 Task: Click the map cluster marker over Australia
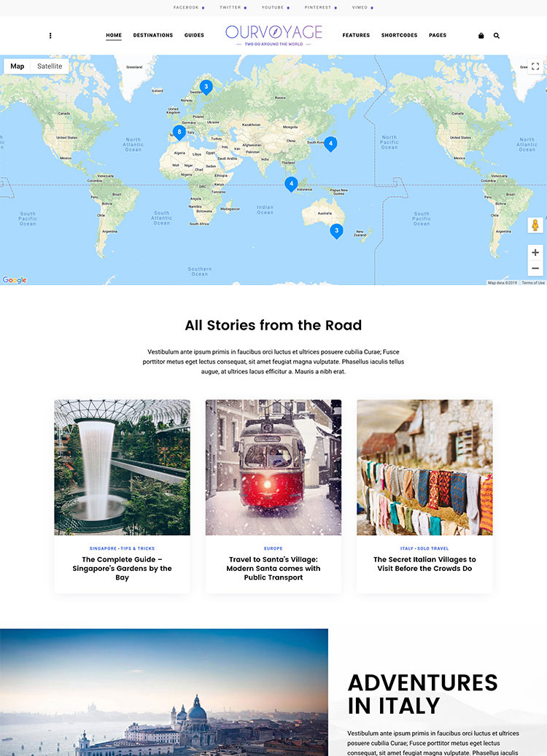click(336, 230)
